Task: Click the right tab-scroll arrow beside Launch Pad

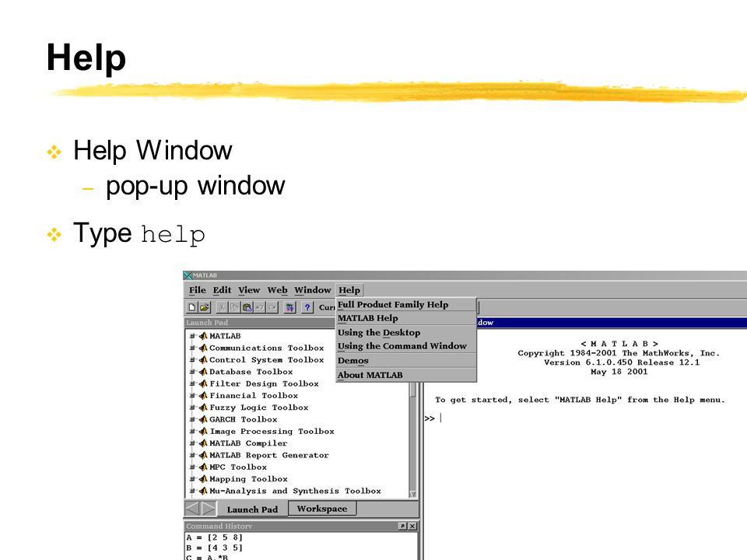Action: pyautogui.click(x=209, y=509)
